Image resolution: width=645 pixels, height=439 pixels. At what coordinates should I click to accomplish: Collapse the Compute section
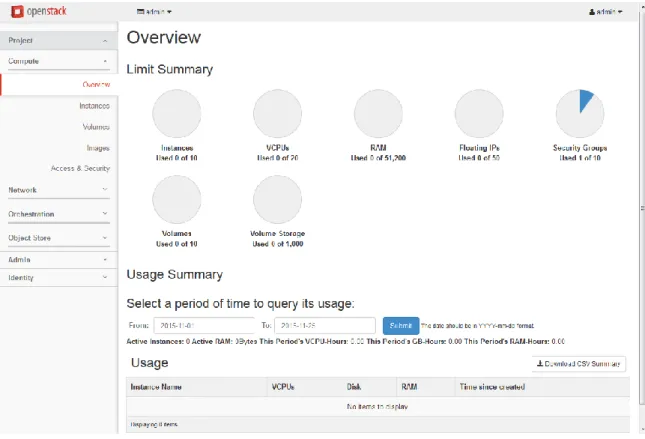59,61
